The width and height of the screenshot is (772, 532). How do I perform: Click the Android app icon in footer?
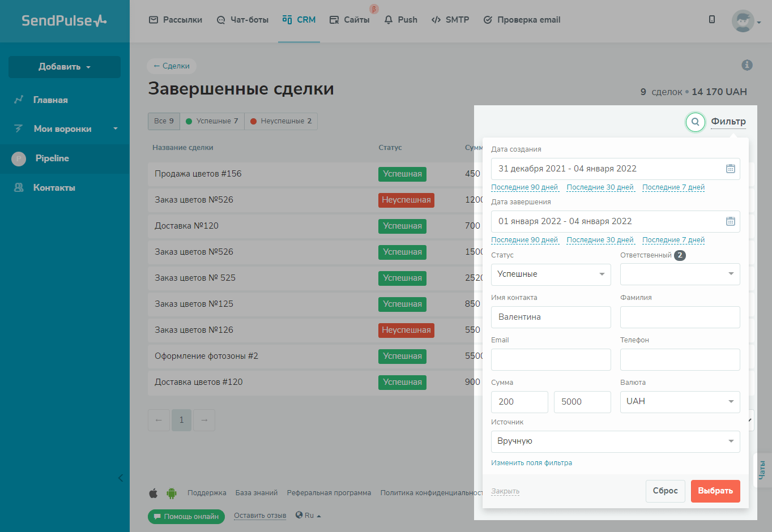pyautogui.click(x=171, y=493)
